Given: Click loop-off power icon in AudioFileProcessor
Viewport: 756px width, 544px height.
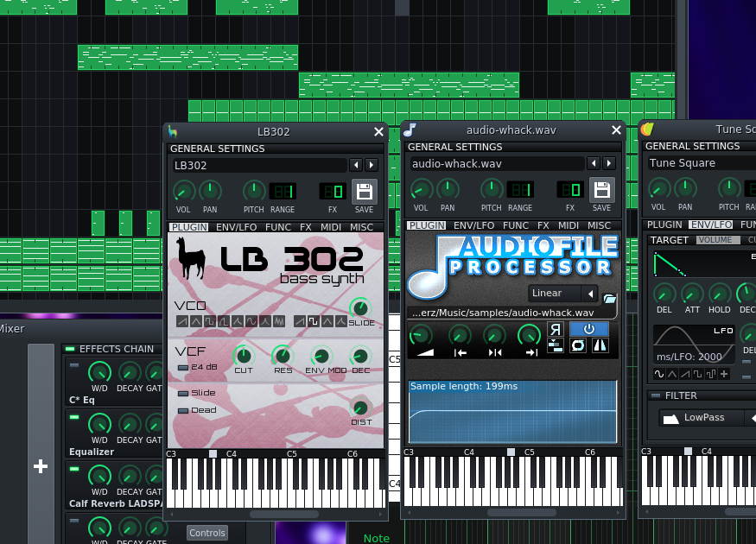Looking at the screenshot, I should click(x=589, y=329).
